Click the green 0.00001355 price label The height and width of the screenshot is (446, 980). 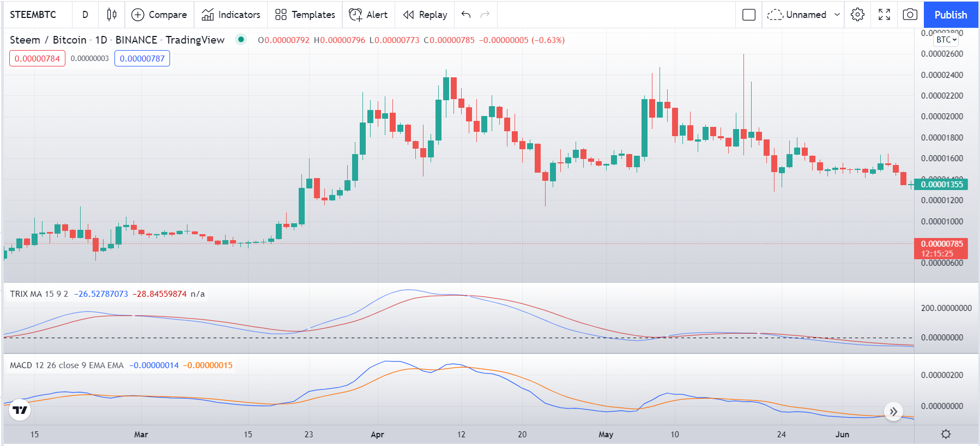[941, 185]
